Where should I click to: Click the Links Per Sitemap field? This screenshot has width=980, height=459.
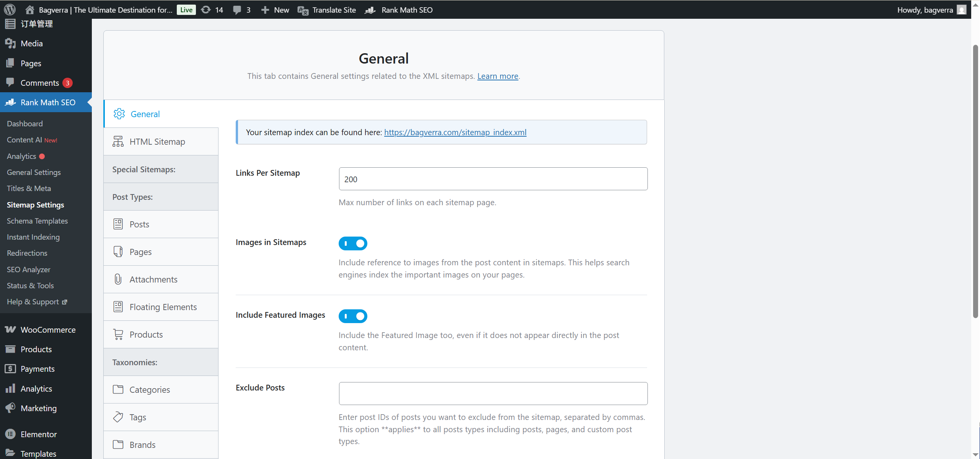(x=493, y=179)
